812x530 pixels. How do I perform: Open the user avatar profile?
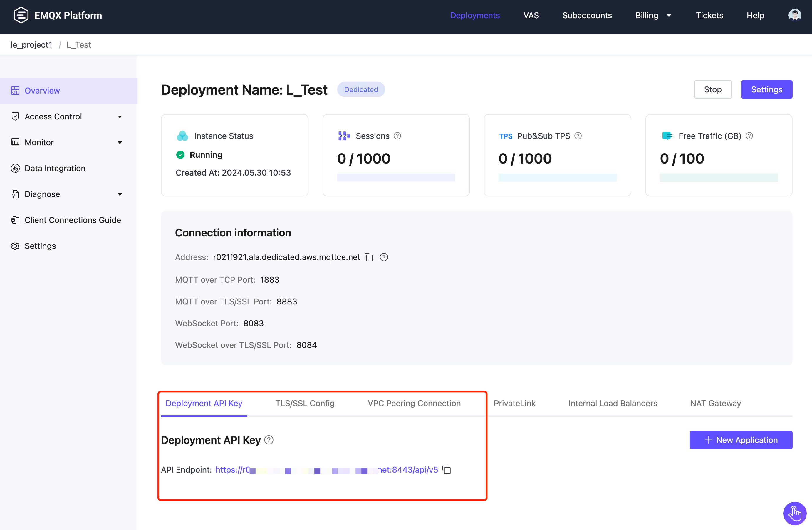(795, 15)
